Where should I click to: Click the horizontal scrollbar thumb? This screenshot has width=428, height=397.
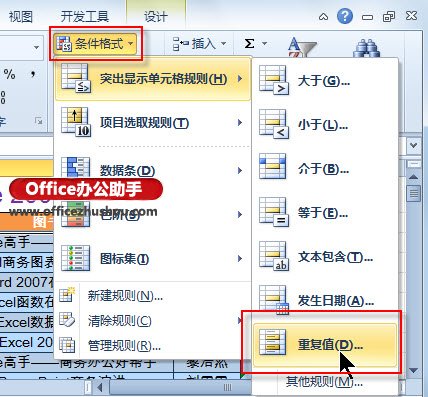tap(227, 388)
